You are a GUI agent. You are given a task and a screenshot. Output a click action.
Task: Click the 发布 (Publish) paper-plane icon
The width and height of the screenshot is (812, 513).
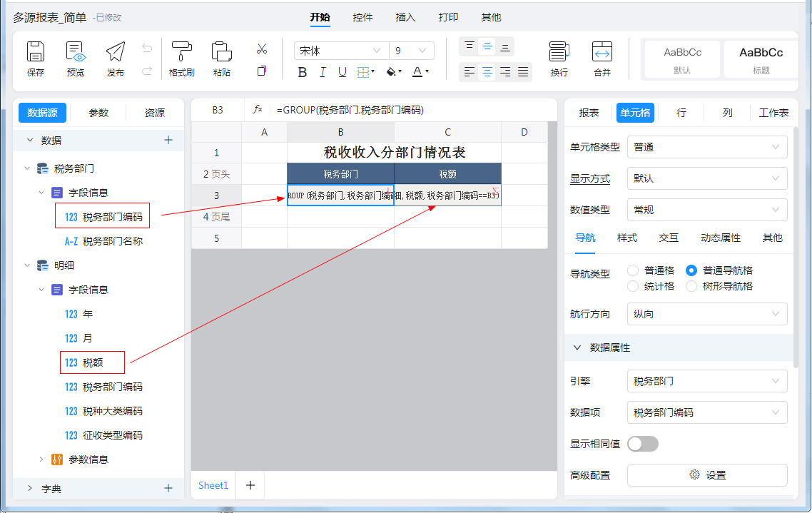point(116,53)
